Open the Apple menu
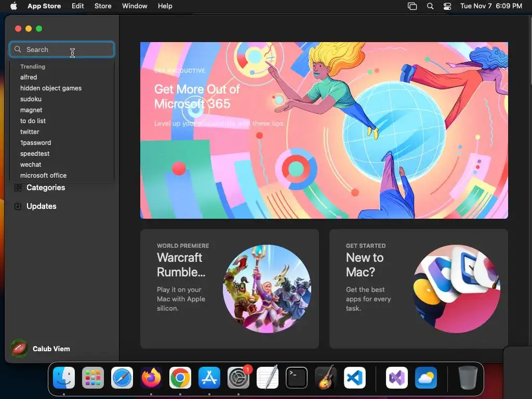This screenshot has height=399, width=532. pyautogui.click(x=14, y=6)
